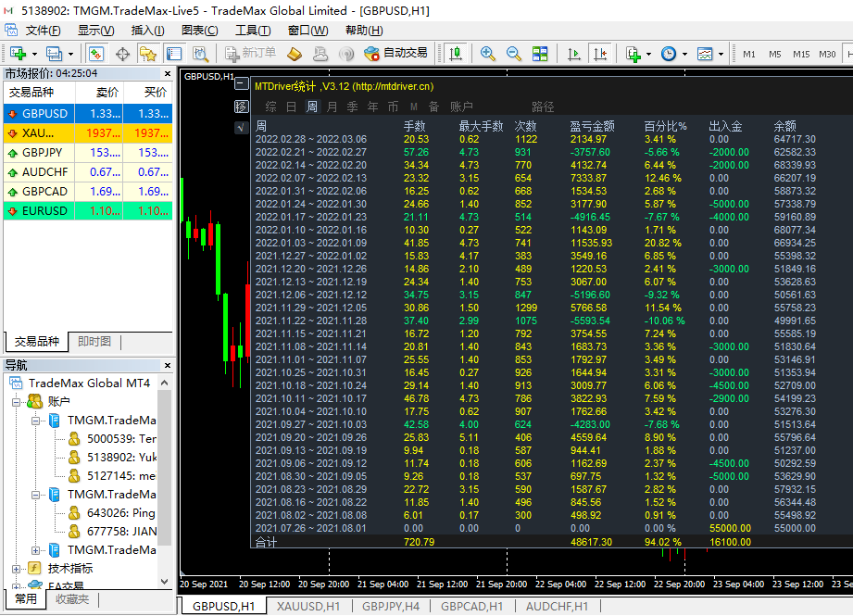Collapse the 账户 accounts tree node
853x616 pixels.
coord(17,402)
